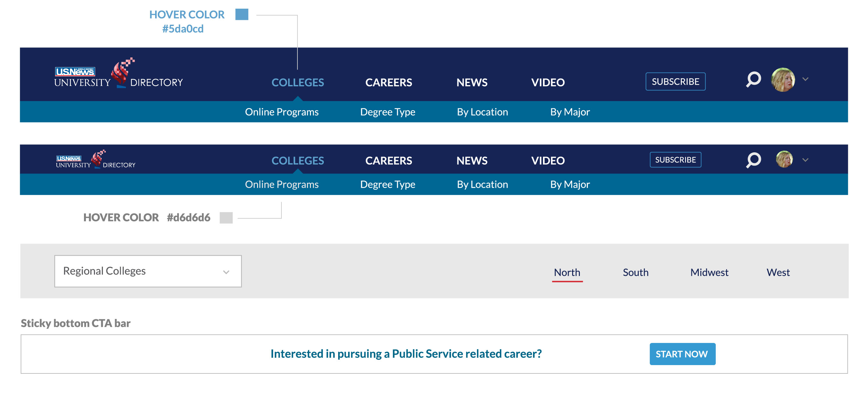Select the blue #5da0cd hover color swatch
This screenshot has width=868, height=393.
point(242,14)
